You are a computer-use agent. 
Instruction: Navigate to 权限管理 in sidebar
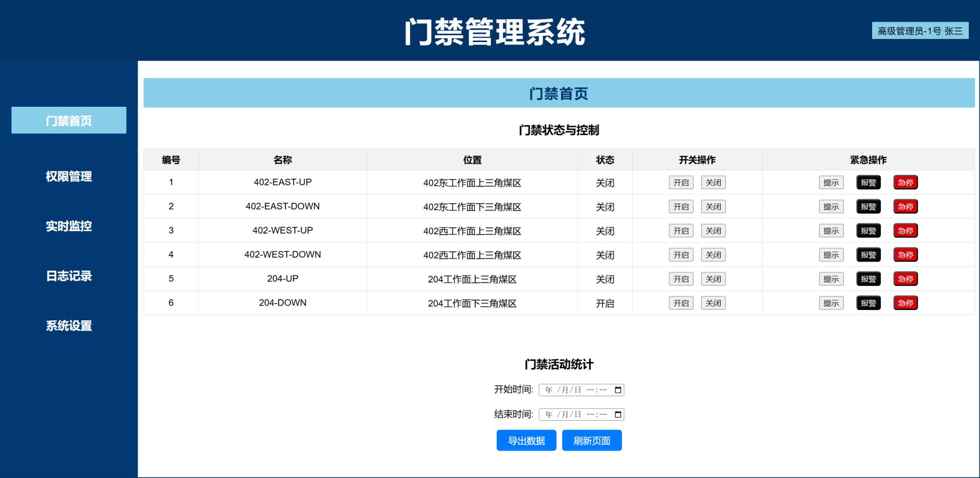69,176
